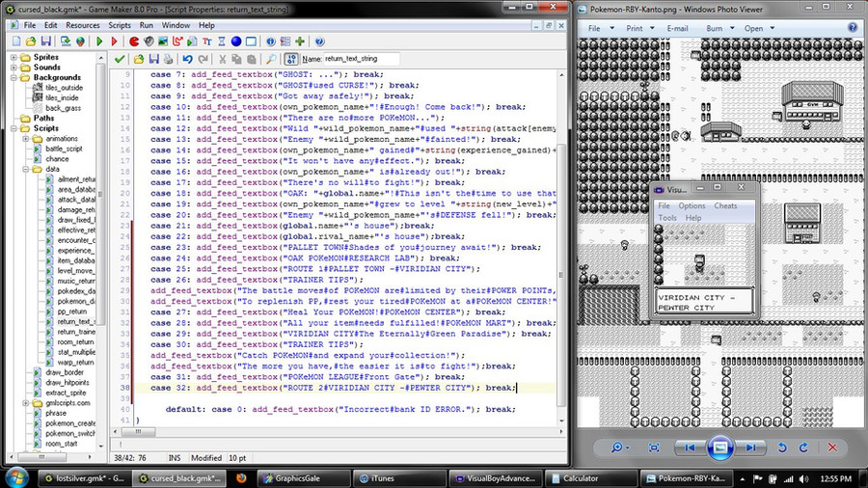This screenshot has width=868, height=488.
Task: Create a sound with the speaker icon
Action: tap(149, 41)
